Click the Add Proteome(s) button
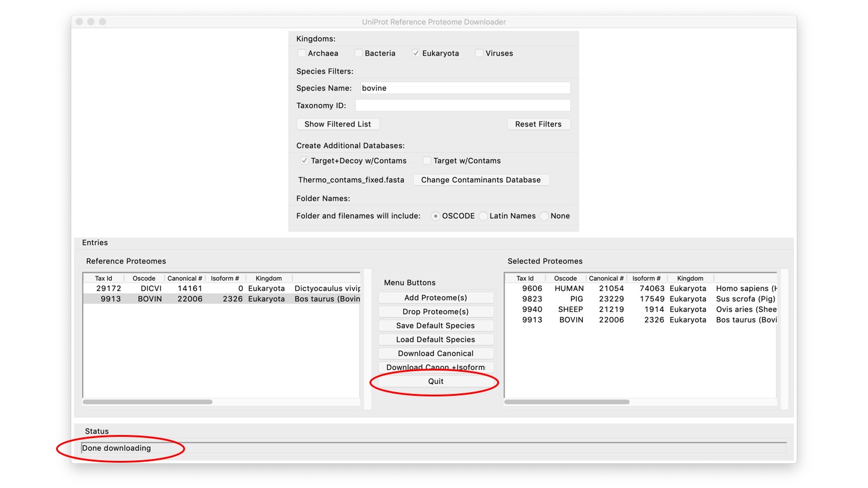 pyautogui.click(x=436, y=298)
